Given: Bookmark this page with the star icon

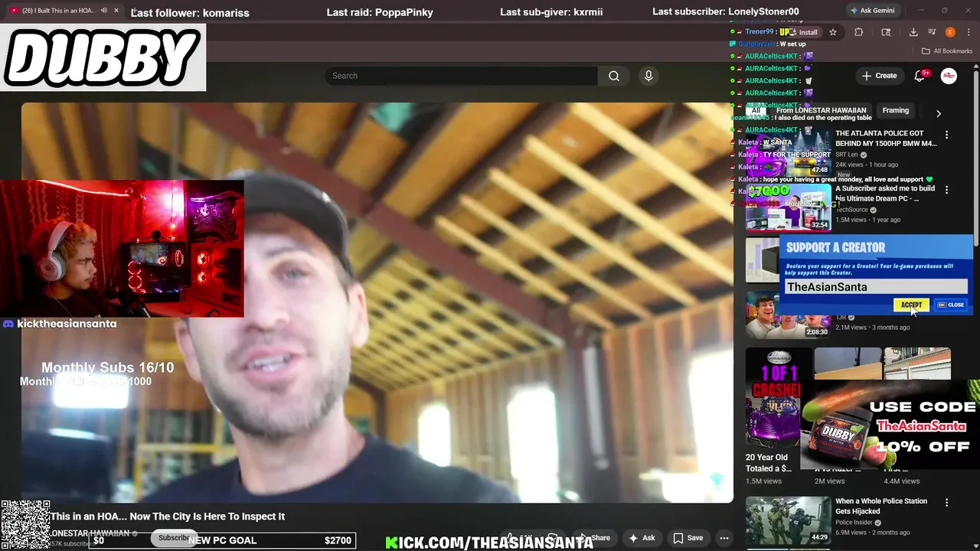Looking at the screenshot, I should (833, 32).
